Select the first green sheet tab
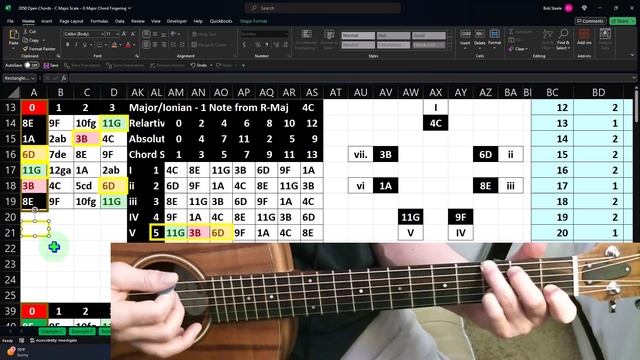640x360 pixels. [x=52, y=331]
